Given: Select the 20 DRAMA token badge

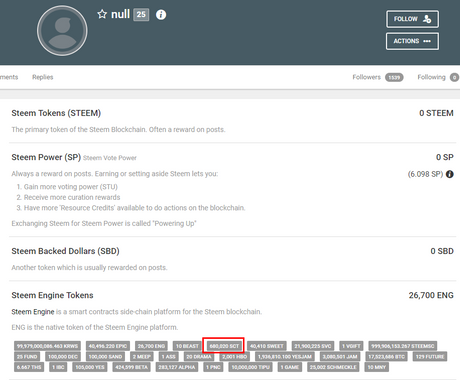Looking at the screenshot, I should pos(199,357).
